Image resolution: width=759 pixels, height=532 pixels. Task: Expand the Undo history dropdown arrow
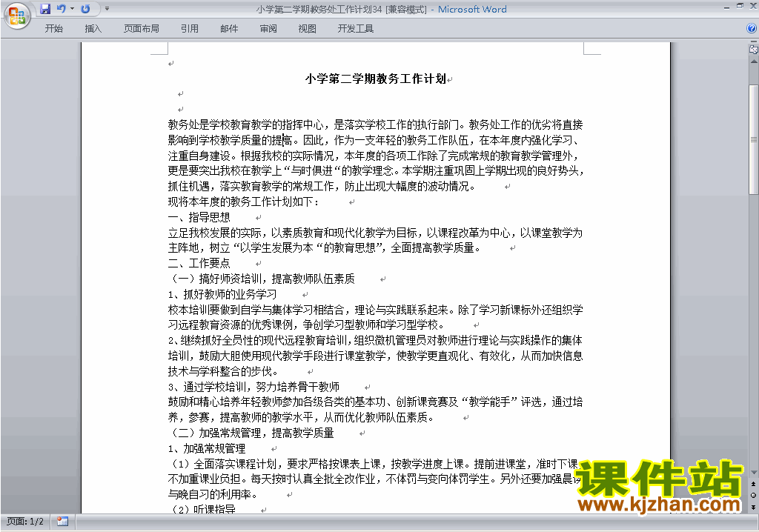click(72, 9)
